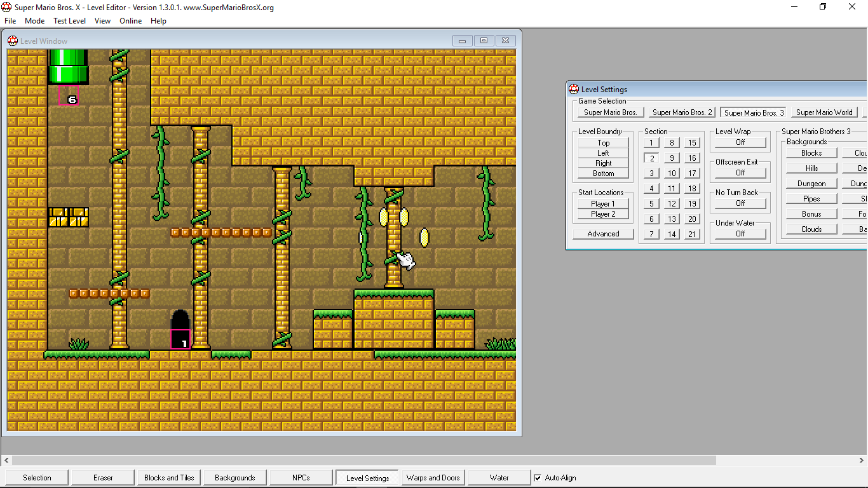Switch to section 5
Image resolution: width=868 pixels, height=488 pixels.
point(651,204)
